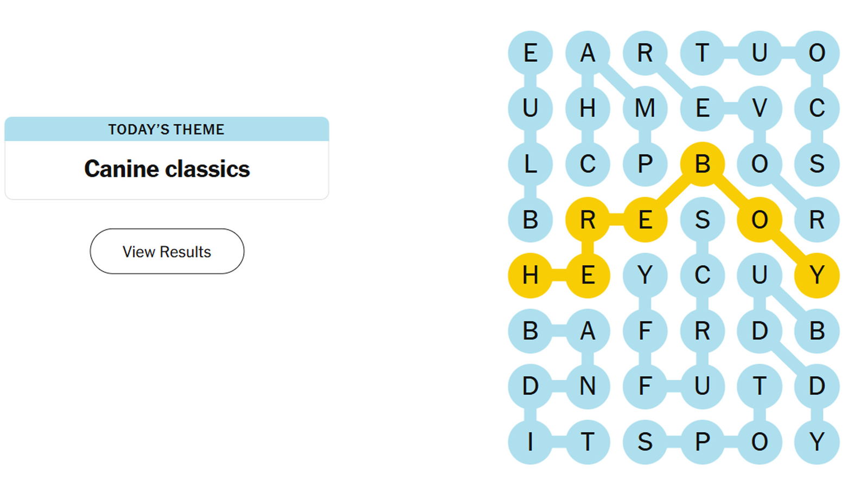Select the letter A in the top row

[588, 53]
